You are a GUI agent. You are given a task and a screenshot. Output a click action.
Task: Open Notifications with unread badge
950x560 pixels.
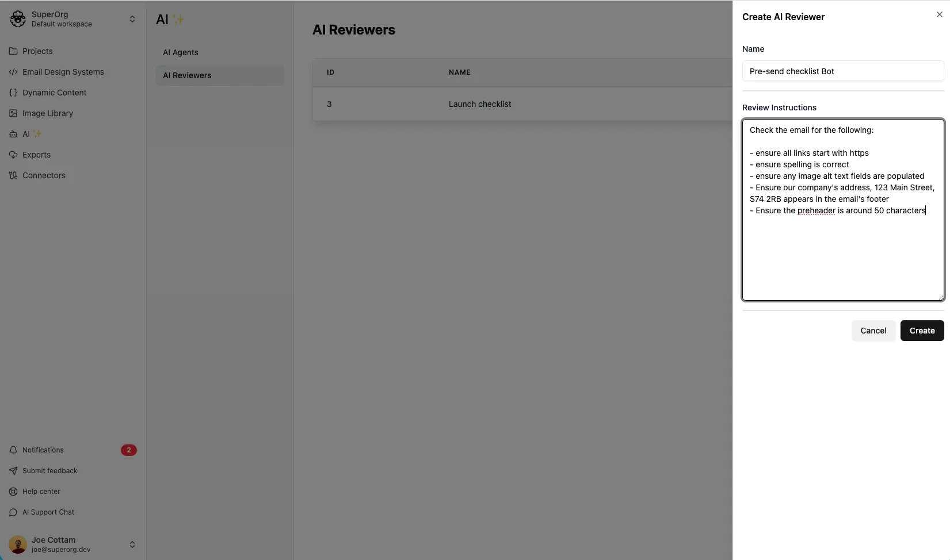pos(43,450)
